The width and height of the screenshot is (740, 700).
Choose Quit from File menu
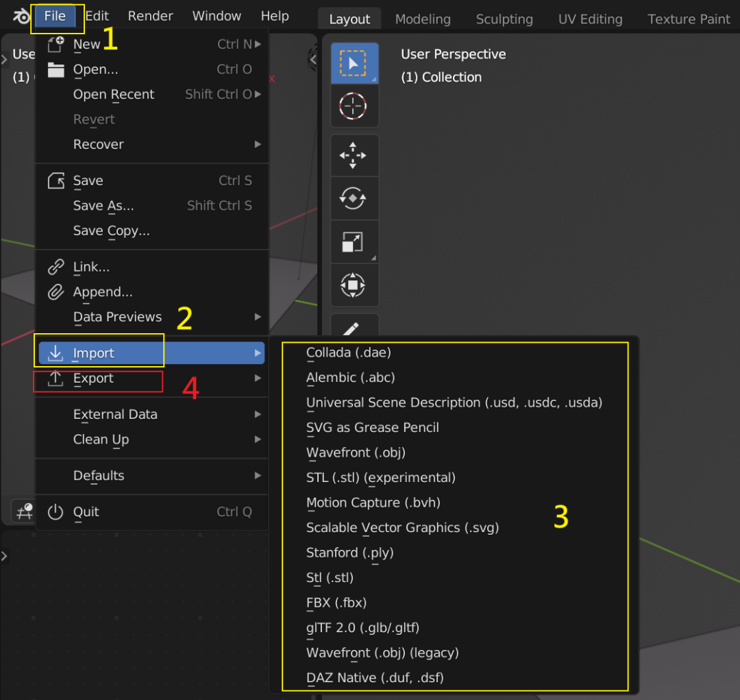coord(152,511)
